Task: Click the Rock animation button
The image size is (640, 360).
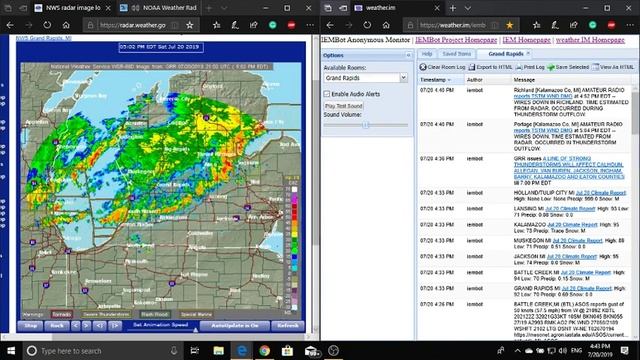Action: (x=57, y=326)
